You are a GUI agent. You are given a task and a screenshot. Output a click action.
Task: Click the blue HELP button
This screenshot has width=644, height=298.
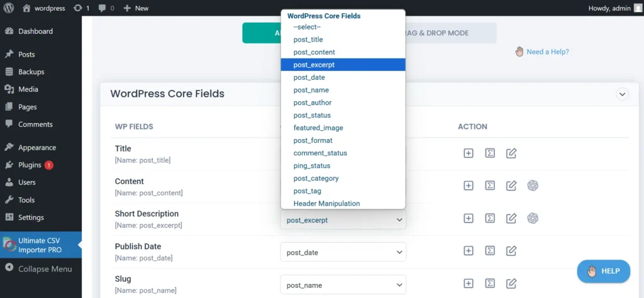click(x=603, y=271)
